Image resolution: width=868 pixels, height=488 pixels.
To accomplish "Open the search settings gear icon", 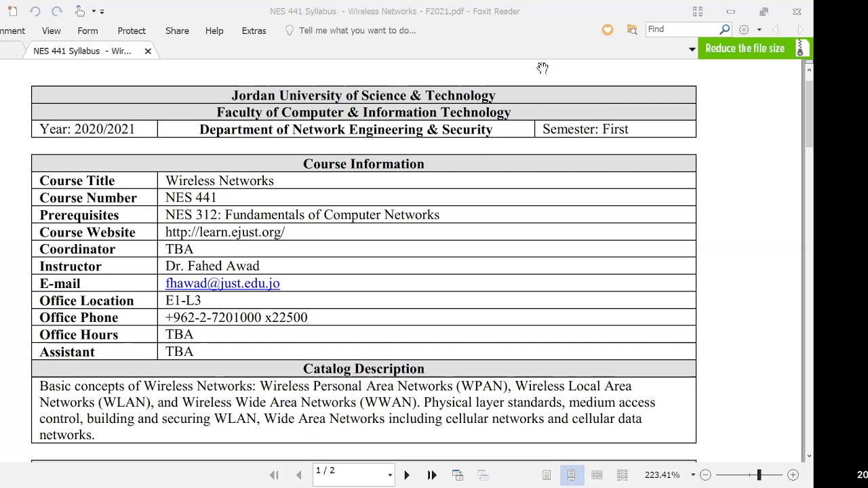I will [744, 29].
